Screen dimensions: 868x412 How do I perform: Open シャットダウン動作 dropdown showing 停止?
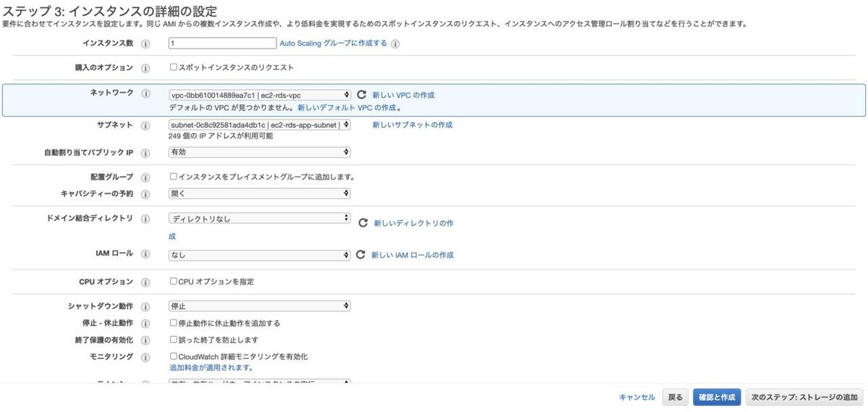click(x=260, y=306)
